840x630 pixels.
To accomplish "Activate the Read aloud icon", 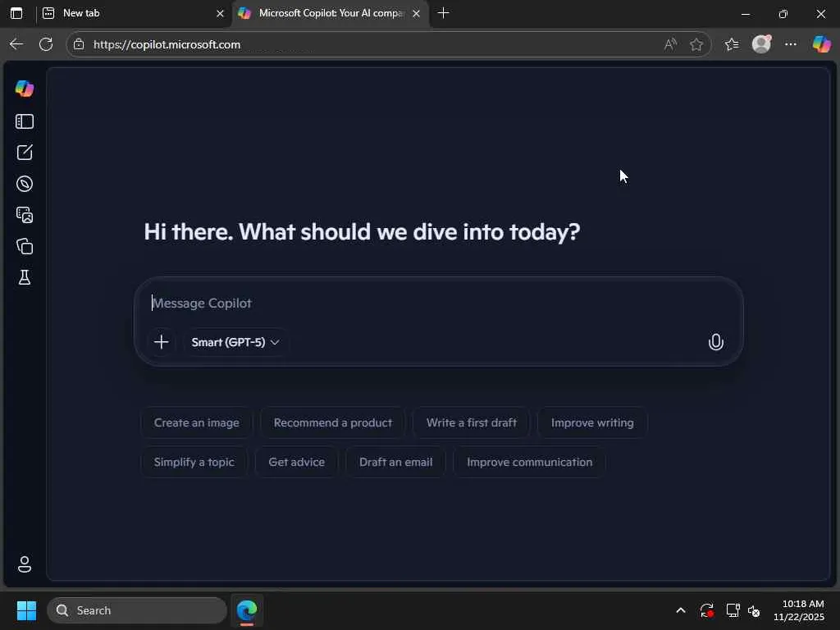I will [x=670, y=44].
